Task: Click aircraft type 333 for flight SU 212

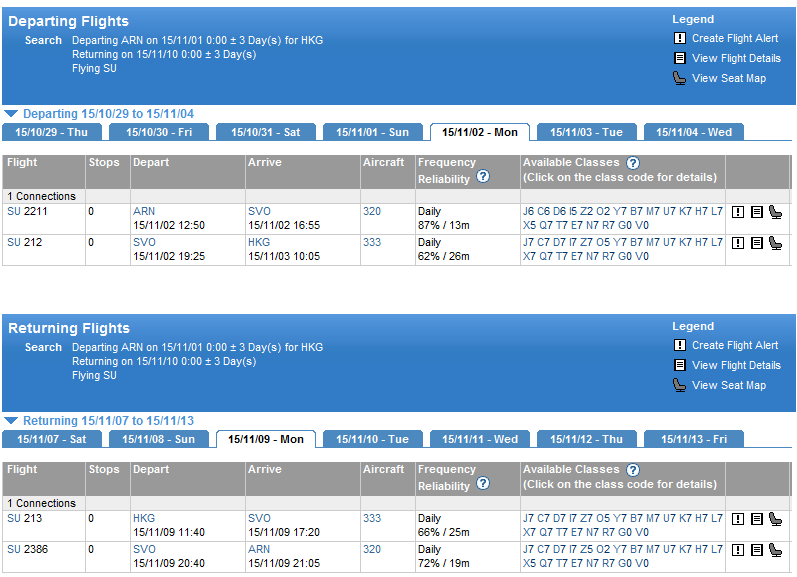Action: pos(371,243)
